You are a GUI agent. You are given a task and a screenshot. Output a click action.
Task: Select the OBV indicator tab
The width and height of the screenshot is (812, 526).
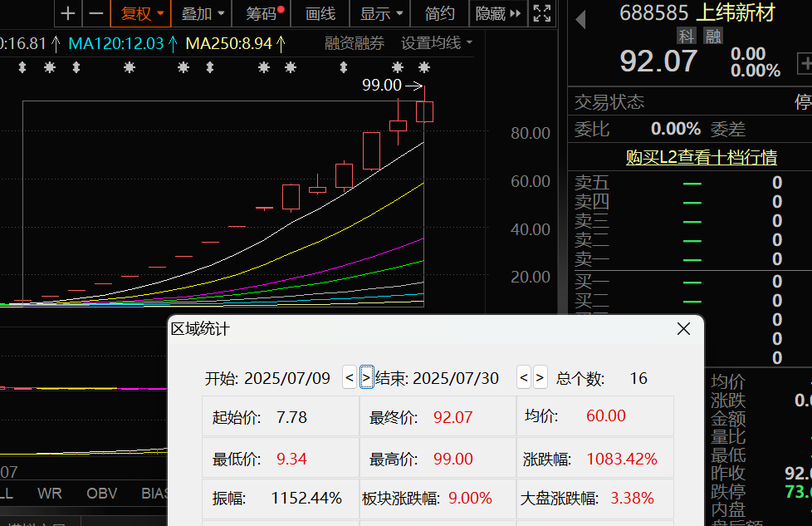[101, 494]
